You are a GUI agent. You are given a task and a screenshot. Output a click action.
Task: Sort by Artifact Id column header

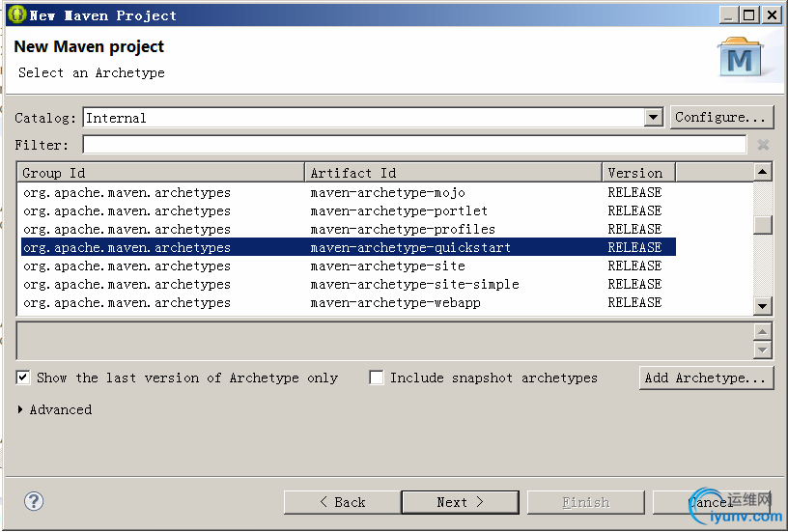point(453,173)
